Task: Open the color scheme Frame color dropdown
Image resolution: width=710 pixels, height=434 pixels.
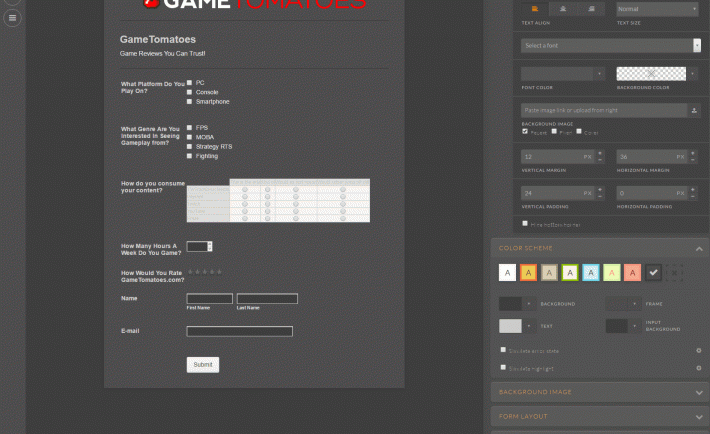Action: (634, 304)
